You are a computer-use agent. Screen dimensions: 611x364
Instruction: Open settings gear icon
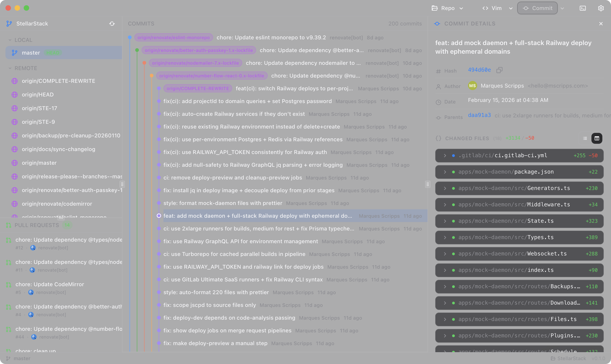click(x=601, y=8)
